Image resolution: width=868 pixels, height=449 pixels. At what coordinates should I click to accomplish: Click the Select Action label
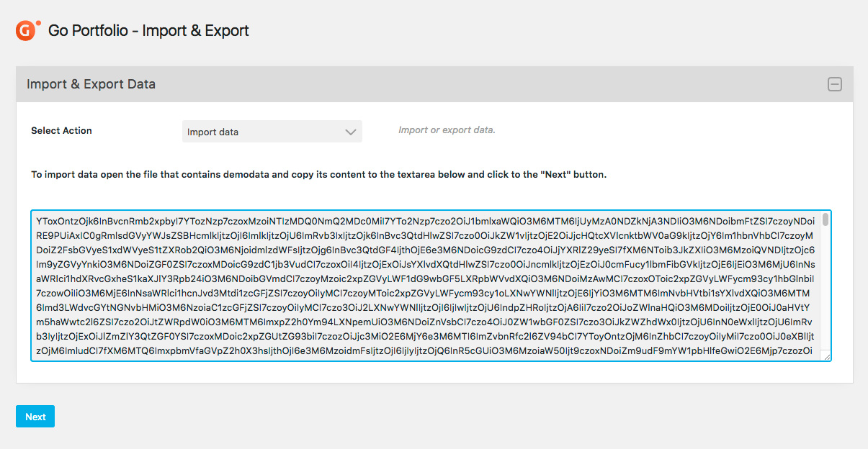61,131
